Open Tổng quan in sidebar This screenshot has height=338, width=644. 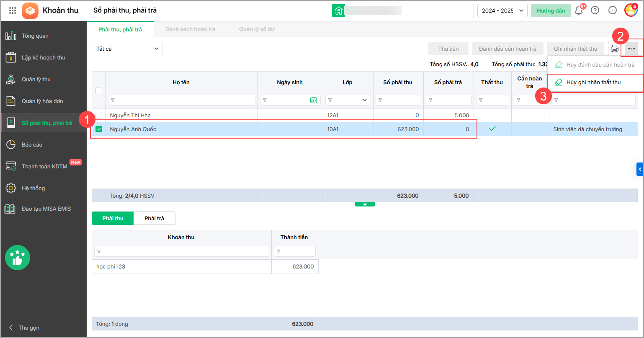click(44, 36)
